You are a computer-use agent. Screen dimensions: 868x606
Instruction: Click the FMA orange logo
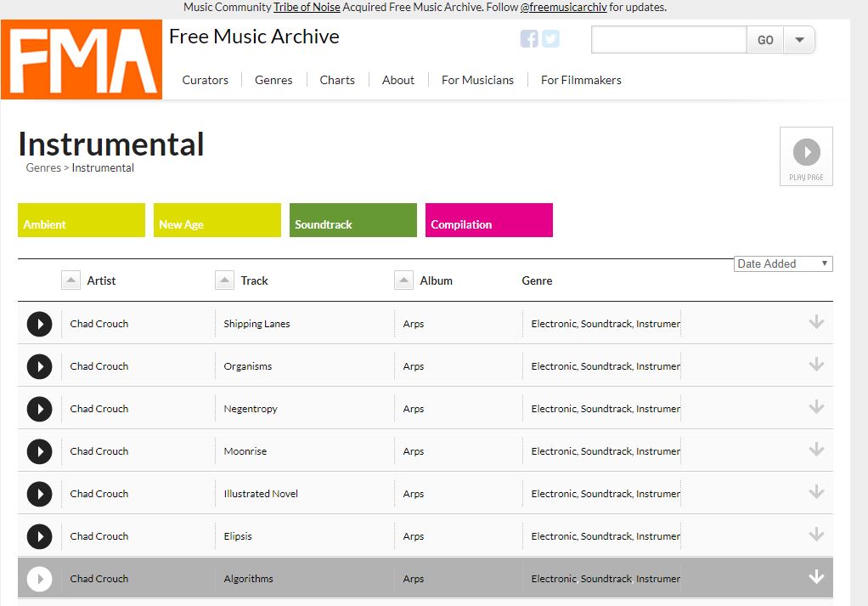click(x=82, y=59)
